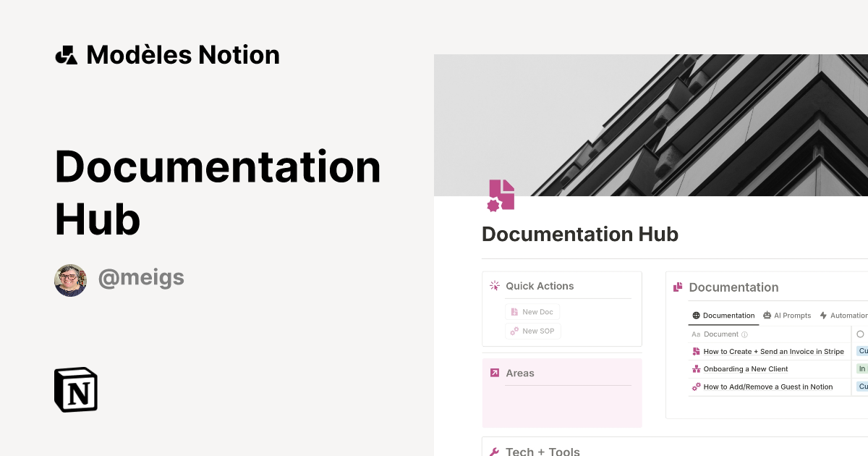Click the status circle in the table header

pos(859,334)
